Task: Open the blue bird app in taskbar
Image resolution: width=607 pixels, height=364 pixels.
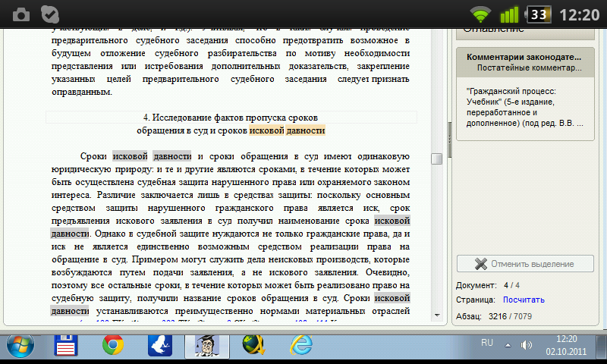Action: (x=160, y=347)
